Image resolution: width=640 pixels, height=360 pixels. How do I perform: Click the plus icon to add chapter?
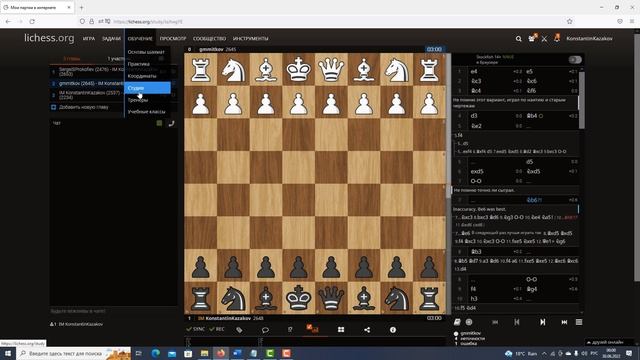pyautogui.click(x=53, y=107)
